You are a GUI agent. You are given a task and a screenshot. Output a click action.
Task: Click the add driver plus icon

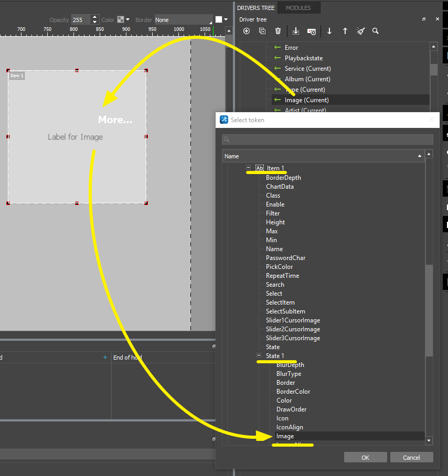click(247, 31)
